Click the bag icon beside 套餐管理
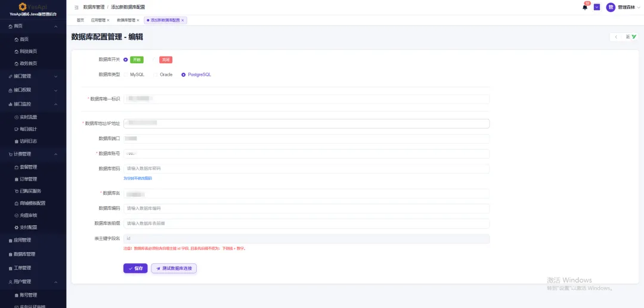This screenshot has height=308, width=644. tap(17, 167)
